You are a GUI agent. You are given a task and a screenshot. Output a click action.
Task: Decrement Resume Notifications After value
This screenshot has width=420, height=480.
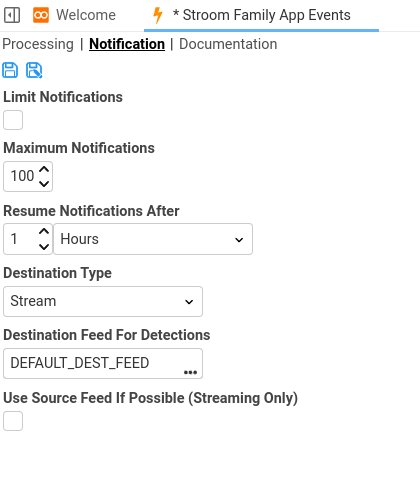pos(44,246)
